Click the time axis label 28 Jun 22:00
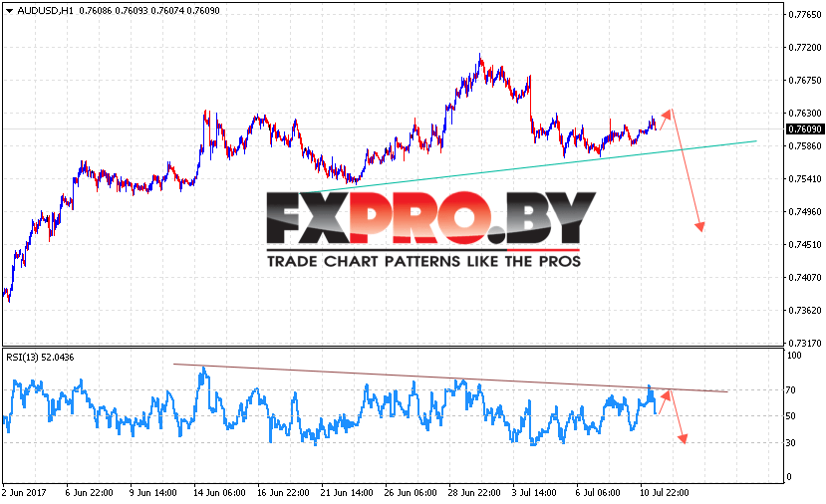 pos(474,493)
